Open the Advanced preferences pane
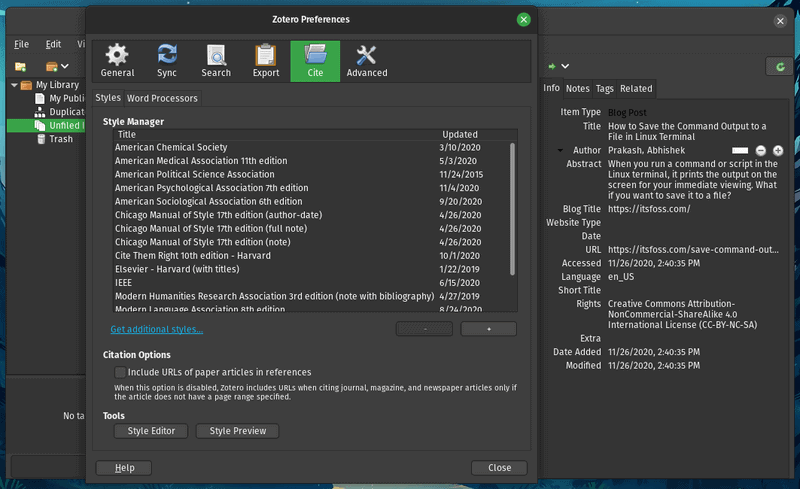The width and height of the screenshot is (800, 489). [366, 61]
